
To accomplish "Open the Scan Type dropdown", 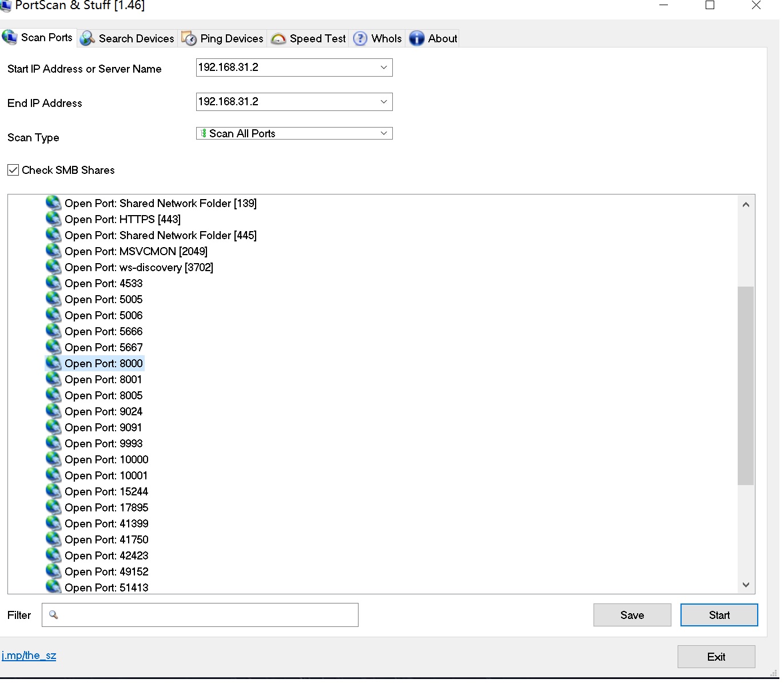I will [384, 133].
